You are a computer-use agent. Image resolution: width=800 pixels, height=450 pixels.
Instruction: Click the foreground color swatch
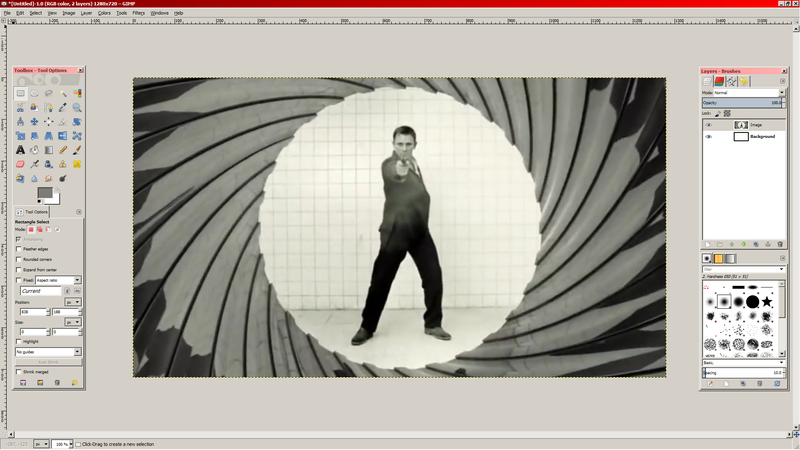(45, 193)
